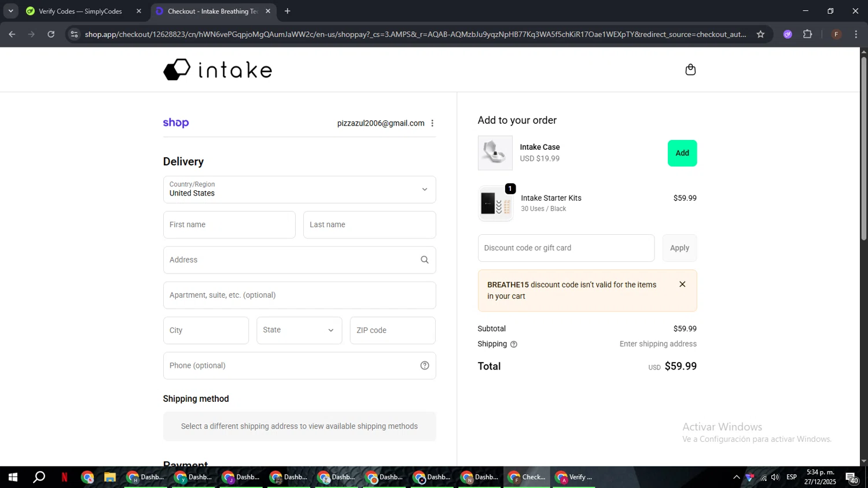
Task: Click the browser address bar URL
Action: click(x=415, y=34)
